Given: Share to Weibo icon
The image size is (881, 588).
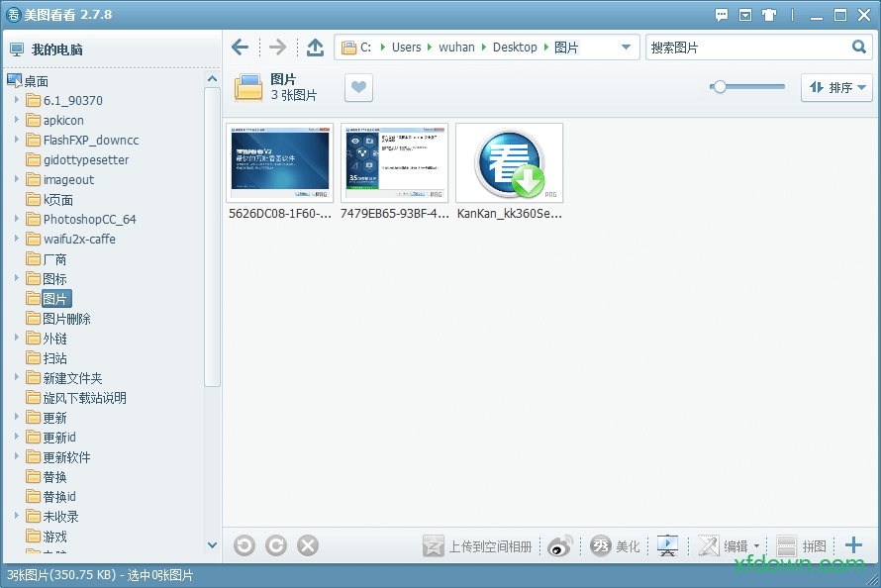Looking at the screenshot, I should tap(560, 545).
